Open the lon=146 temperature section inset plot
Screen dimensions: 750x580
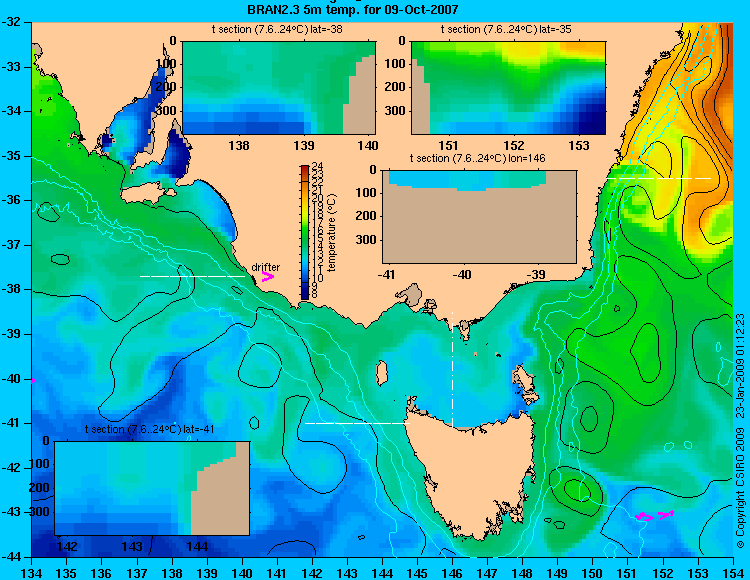pos(479,216)
